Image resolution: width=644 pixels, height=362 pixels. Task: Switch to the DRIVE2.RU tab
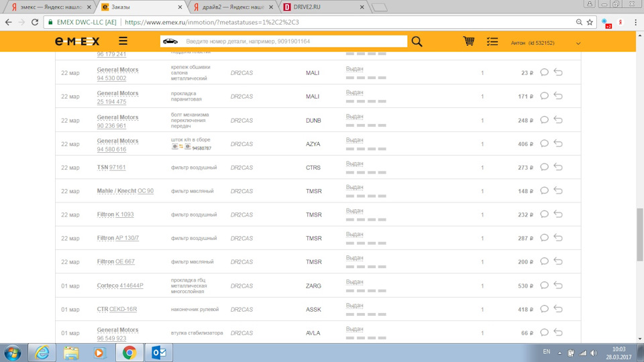click(x=323, y=7)
